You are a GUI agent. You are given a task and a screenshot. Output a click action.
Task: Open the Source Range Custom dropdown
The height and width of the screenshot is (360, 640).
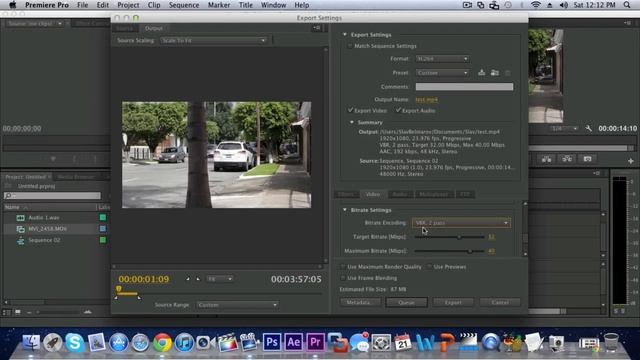click(x=237, y=305)
